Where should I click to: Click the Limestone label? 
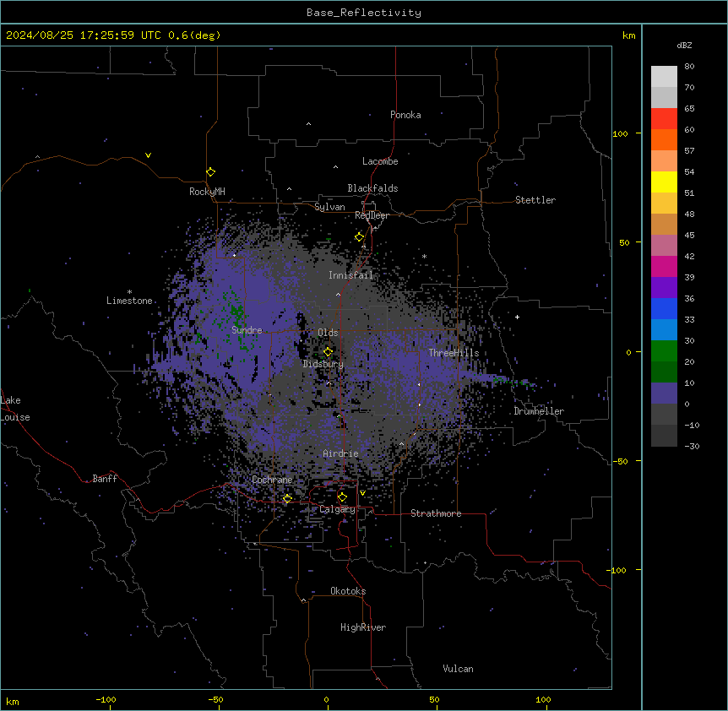129,301
